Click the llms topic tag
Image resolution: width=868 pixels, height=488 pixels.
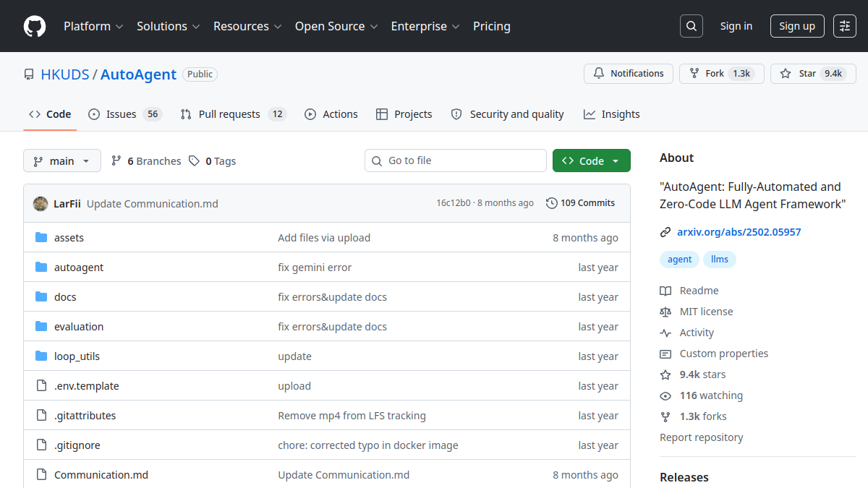point(720,260)
